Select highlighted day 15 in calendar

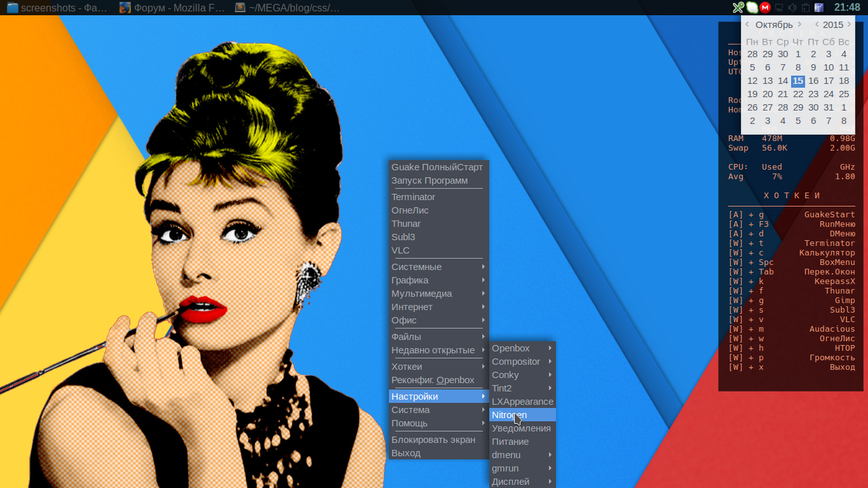[x=798, y=81]
